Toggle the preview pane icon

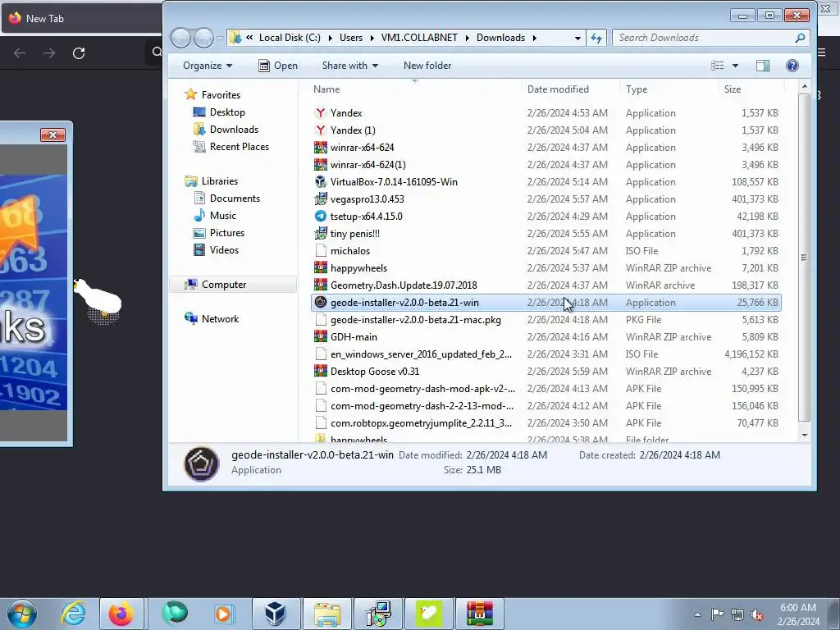pos(762,66)
